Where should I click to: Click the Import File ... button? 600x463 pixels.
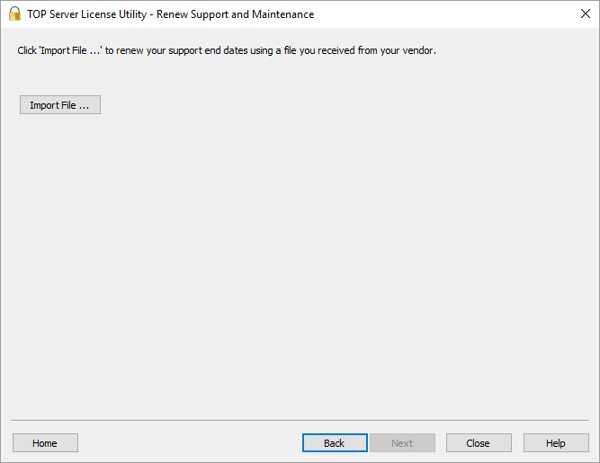coord(60,105)
